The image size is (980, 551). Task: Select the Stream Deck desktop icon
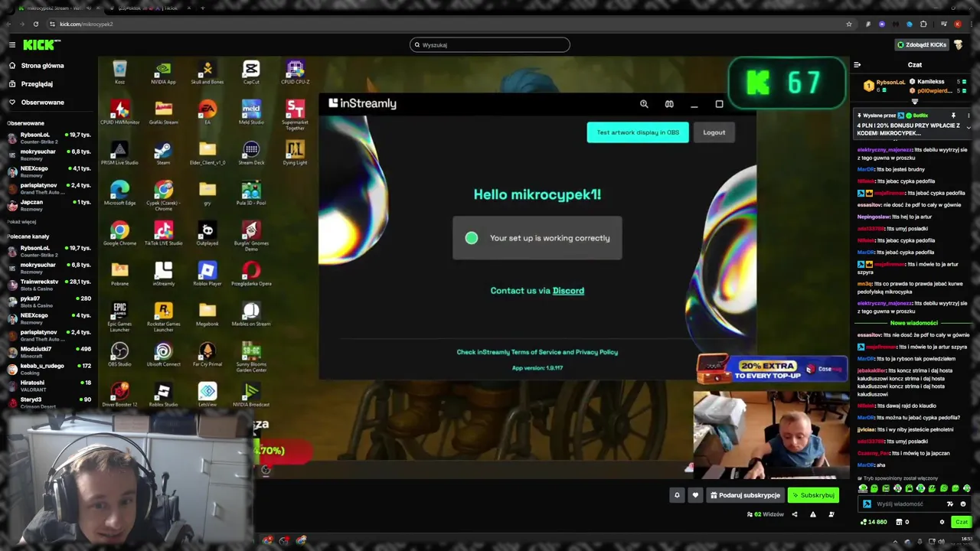(x=251, y=152)
